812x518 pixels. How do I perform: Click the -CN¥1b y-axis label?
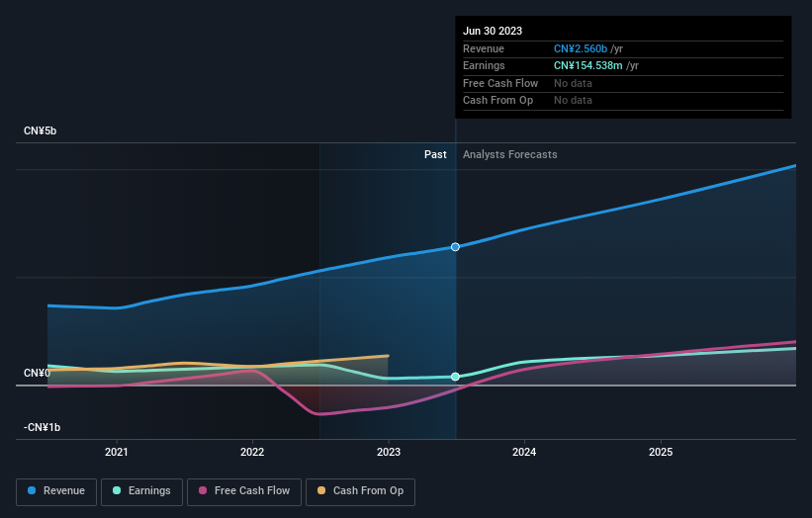(42, 427)
